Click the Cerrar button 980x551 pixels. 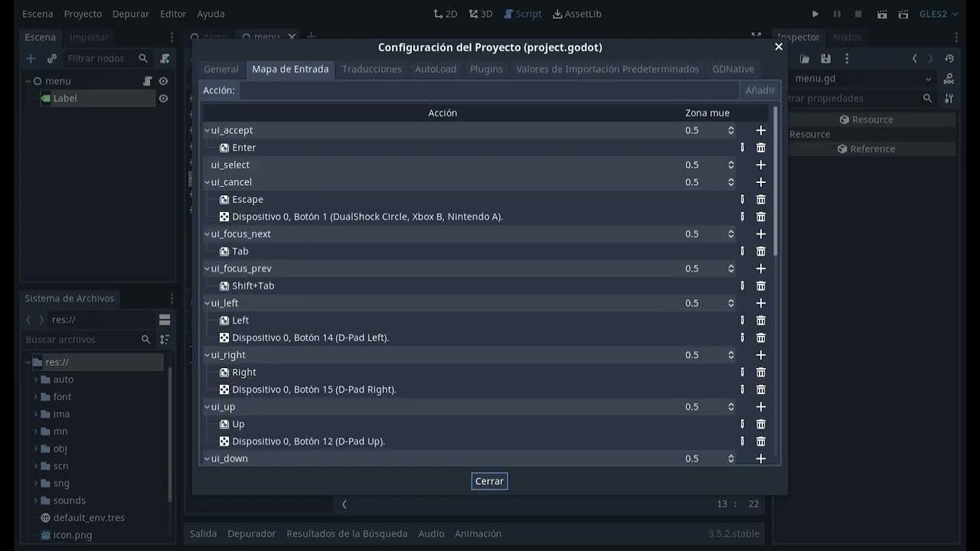click(489, 481)
